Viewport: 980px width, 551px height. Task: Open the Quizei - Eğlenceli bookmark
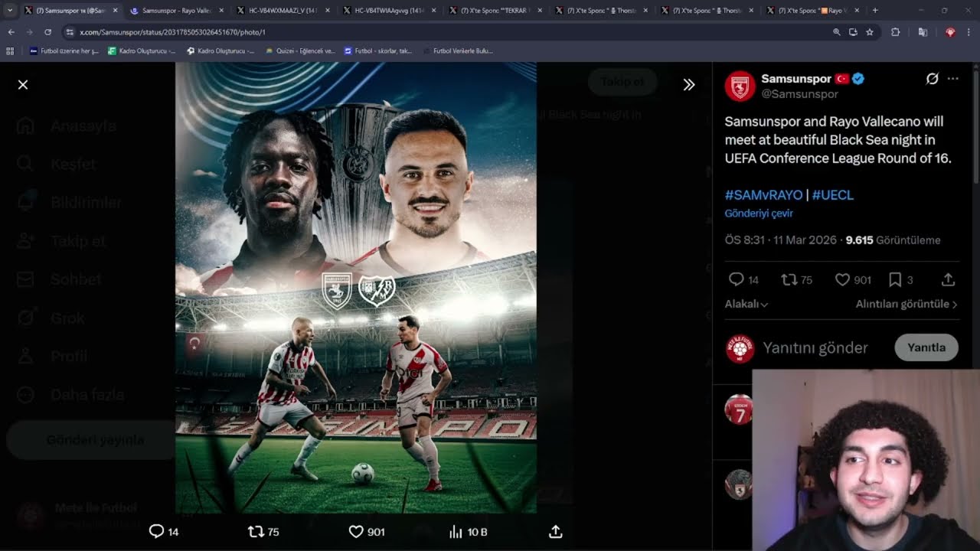[x=300, y=51]
